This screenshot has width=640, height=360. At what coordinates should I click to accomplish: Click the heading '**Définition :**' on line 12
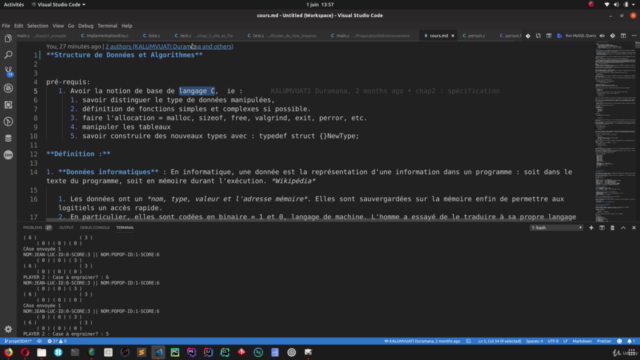point(78,154)
